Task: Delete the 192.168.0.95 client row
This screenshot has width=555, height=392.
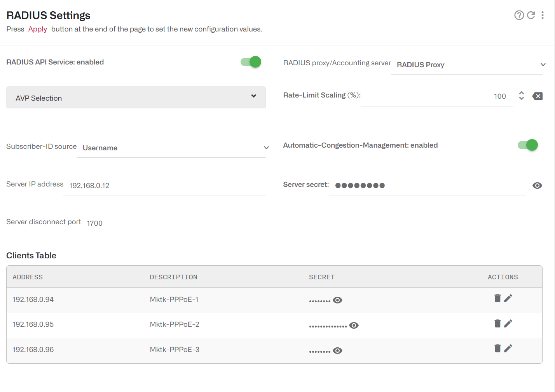Action: pos(497,323)
